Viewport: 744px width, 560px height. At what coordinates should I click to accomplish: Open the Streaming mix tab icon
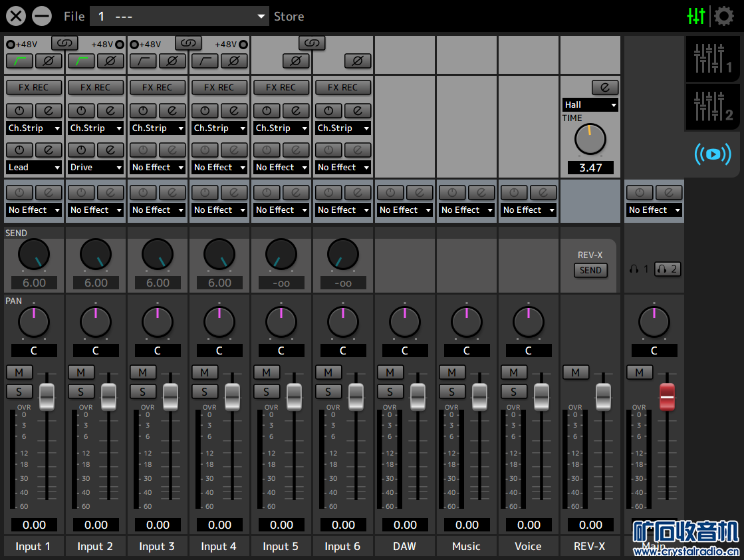[712, 154]
